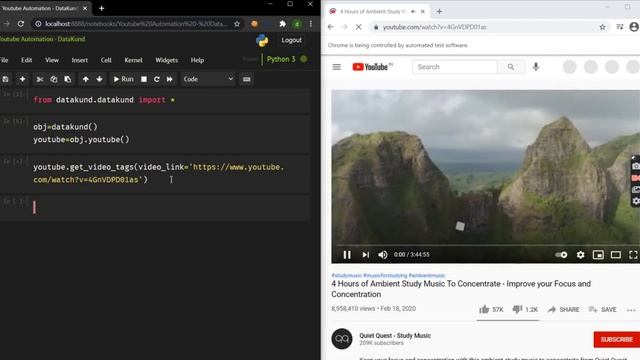
Task: Bookmark the YouTube watch page
Action: click(x=602, y=27)
